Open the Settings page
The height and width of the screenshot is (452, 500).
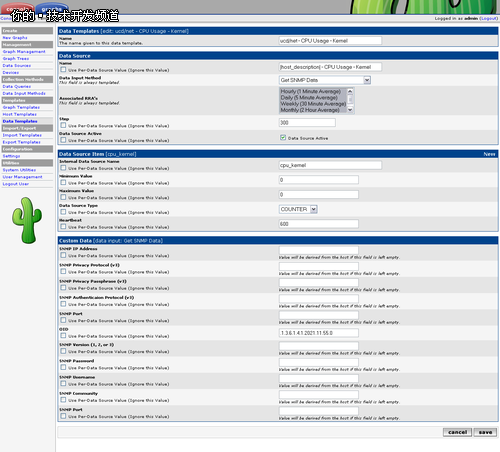(x=11, y=156)
